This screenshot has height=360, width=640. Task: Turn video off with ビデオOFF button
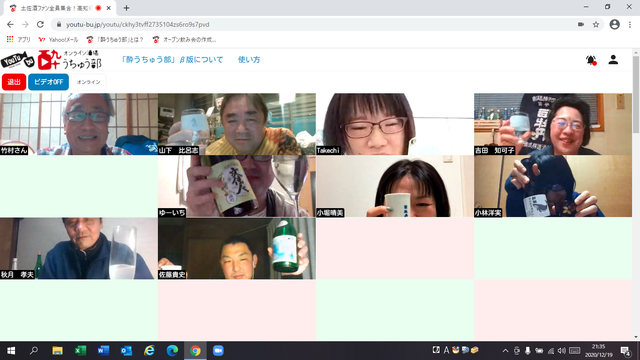pyautogui.click(x=48, y=82)
